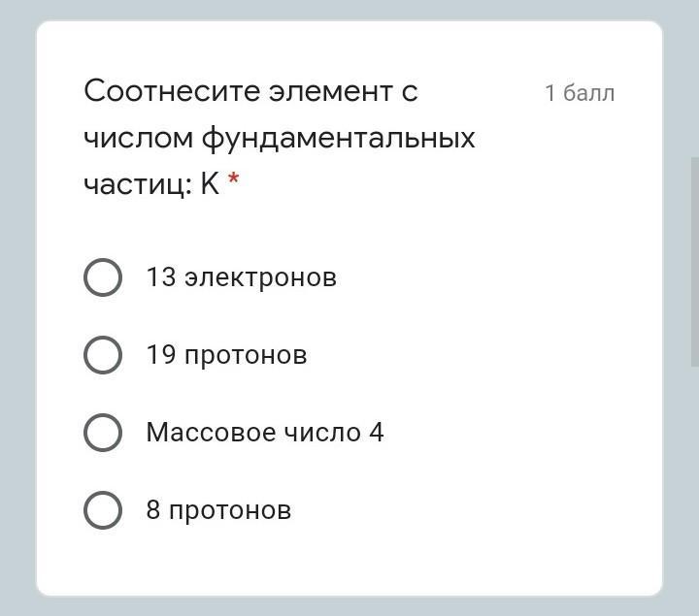Viewport: 699px width, 616px height.
Task: Click the gray background left of the card
Action: point(17,310)
